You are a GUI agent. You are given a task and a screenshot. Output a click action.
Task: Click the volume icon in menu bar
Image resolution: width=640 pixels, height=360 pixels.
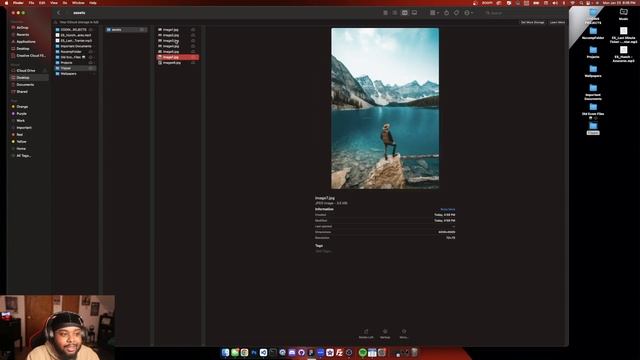(x=555, y=3)
